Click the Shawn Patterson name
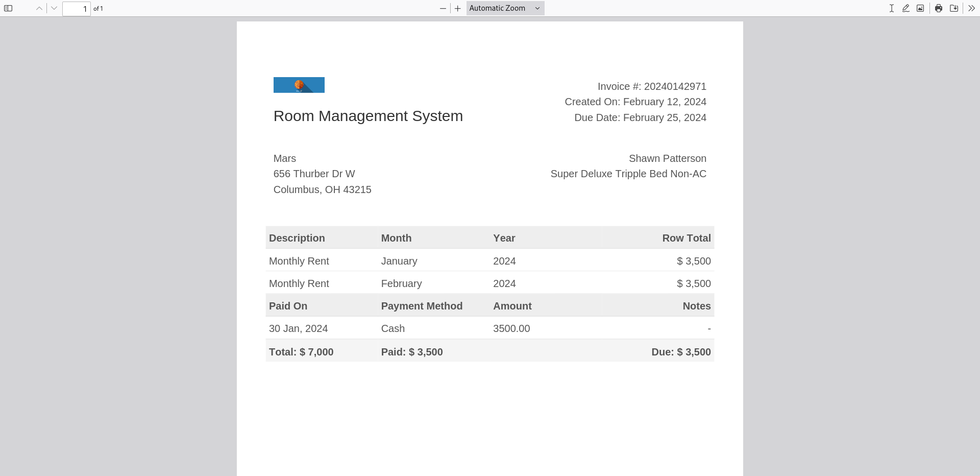Image resolution: width=980 pixels, height=476 pixels. point(668,158)
